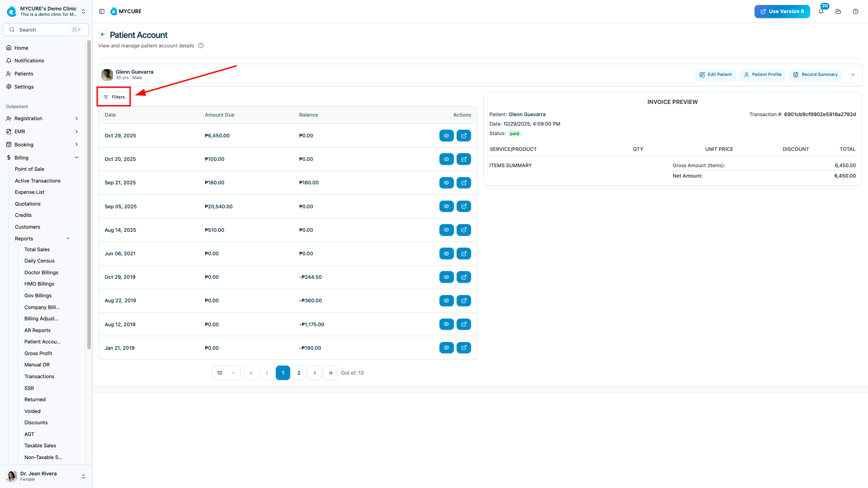Open the folder icon in top bar

[838, 11]
